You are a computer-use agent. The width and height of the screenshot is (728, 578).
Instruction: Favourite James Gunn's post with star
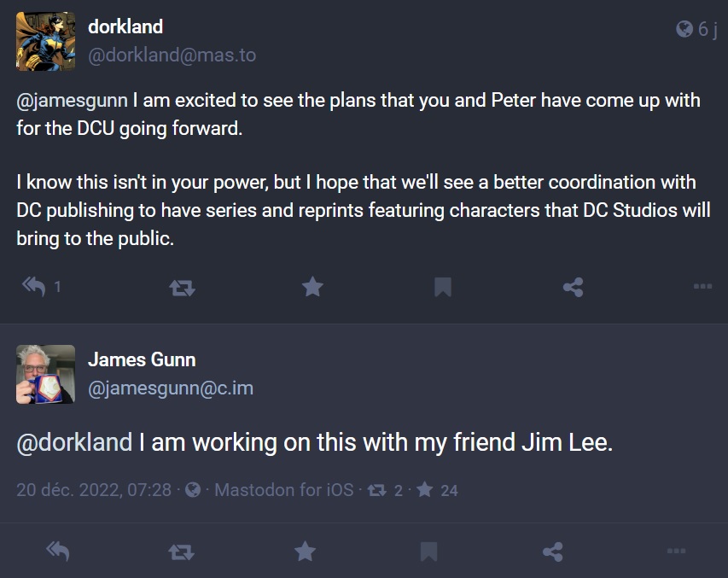(305, 552)
